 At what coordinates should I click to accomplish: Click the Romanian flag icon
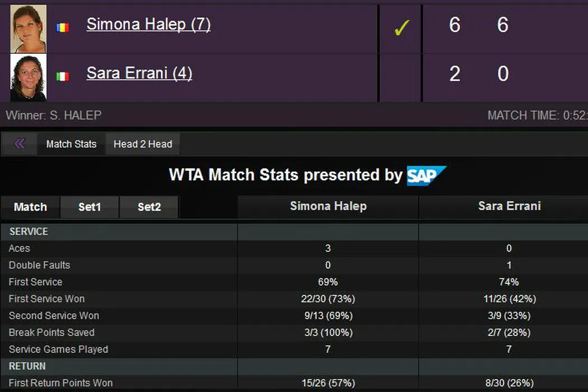(x=63, y=27)
